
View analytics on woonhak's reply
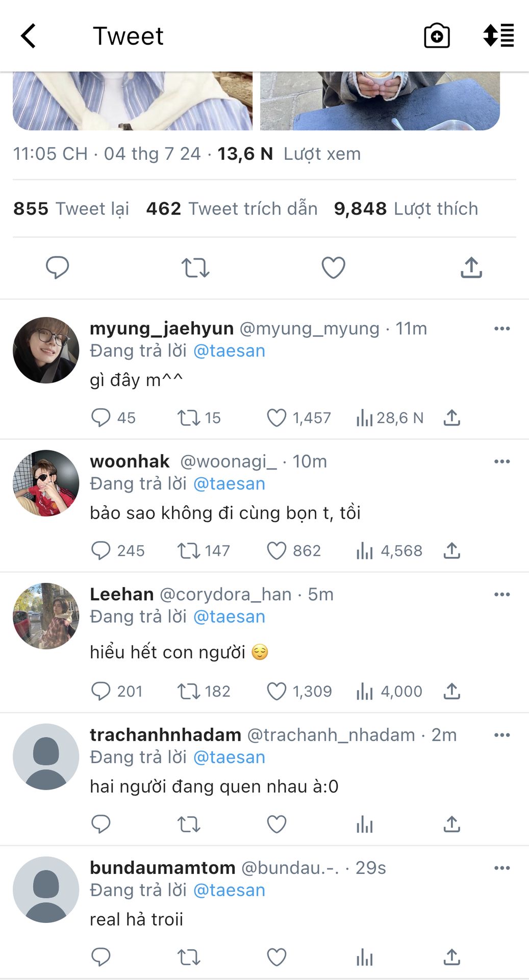coord(364,551)
